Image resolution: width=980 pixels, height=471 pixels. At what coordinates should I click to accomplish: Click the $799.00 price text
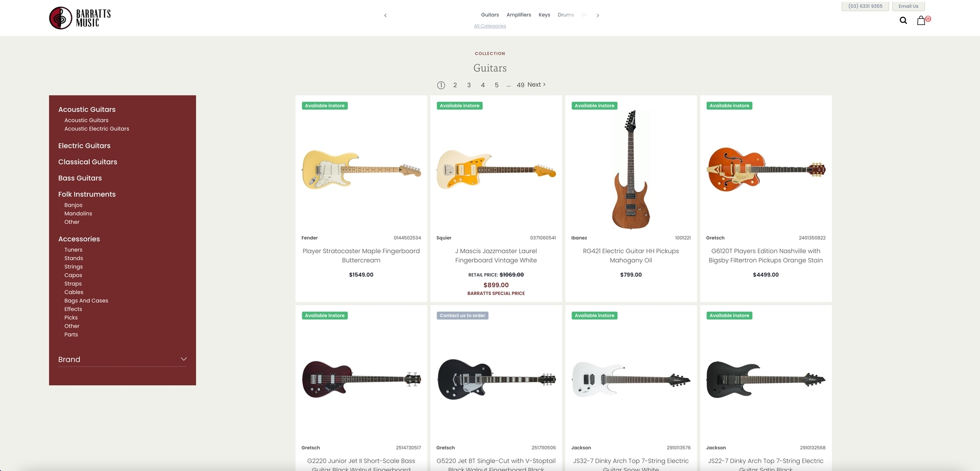[x=631, y=275]
